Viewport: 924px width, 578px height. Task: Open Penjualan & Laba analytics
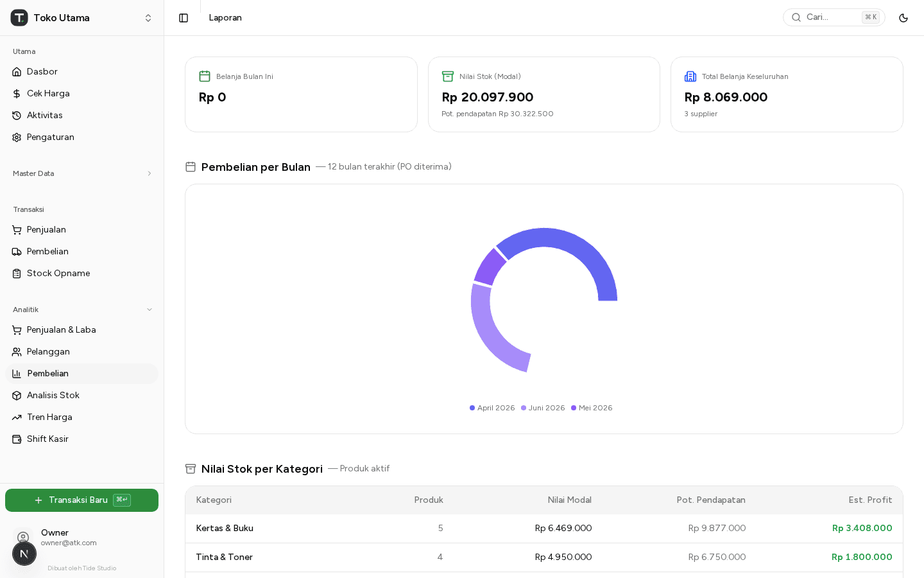(x=81, y=330)
